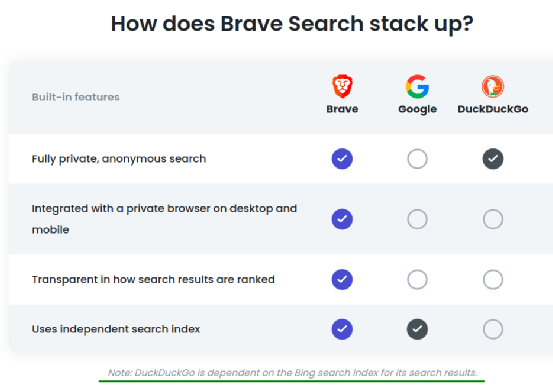The height and width of the screenshot is (392, 553).
Task: Click the 'Fully private, anonymous search' row label
Action: pyautogui.click(x=119, y=159)
